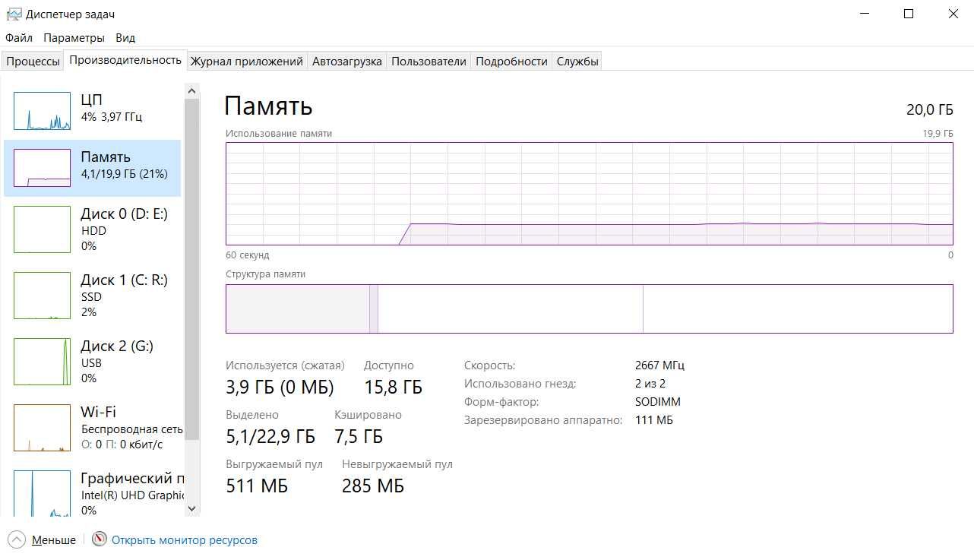This screenshot has width=974, height=560.
Task: Click the Структура памяти composition bar
Action: coord(589,308)
